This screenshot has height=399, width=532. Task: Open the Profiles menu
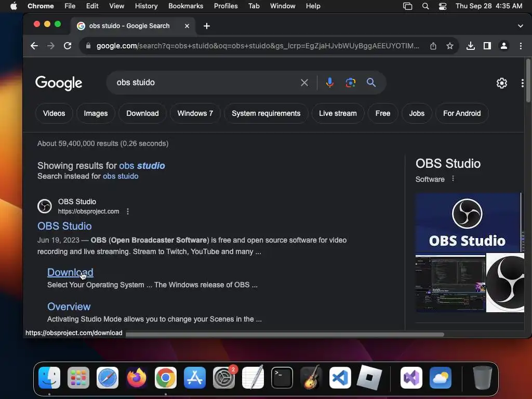[x=225, y=6]
